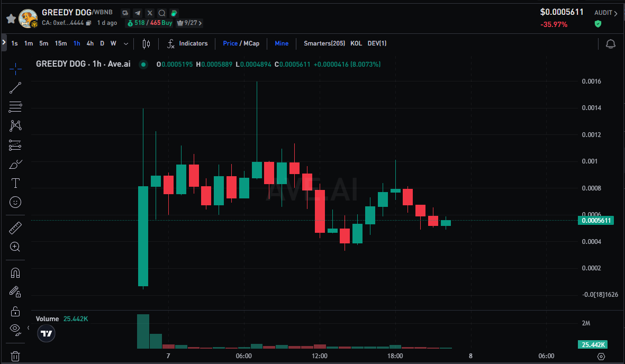Image resolution: width=625 pixels, height=364 pixels.
Task: Open the website link icon next to WBNB
Action: click(x=125, y=13)
